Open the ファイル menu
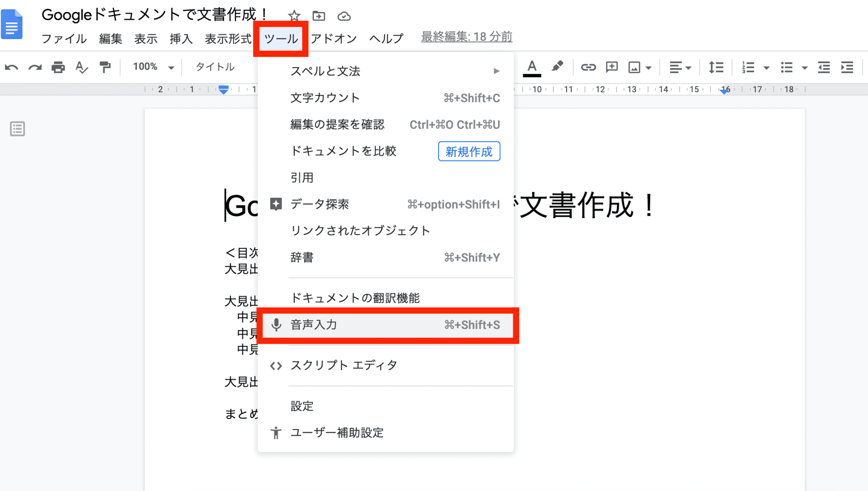The height and width of the screenshot is (491, 868). click(64, 39)
